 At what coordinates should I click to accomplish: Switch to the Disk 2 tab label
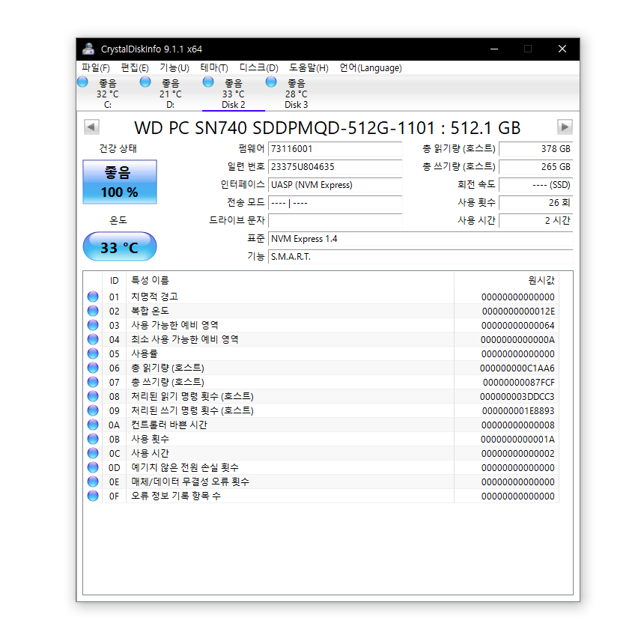tap(234, 105)
